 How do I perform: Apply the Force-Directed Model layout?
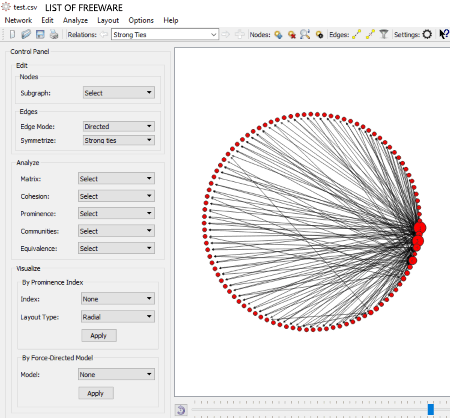click(x=96, y=393)
